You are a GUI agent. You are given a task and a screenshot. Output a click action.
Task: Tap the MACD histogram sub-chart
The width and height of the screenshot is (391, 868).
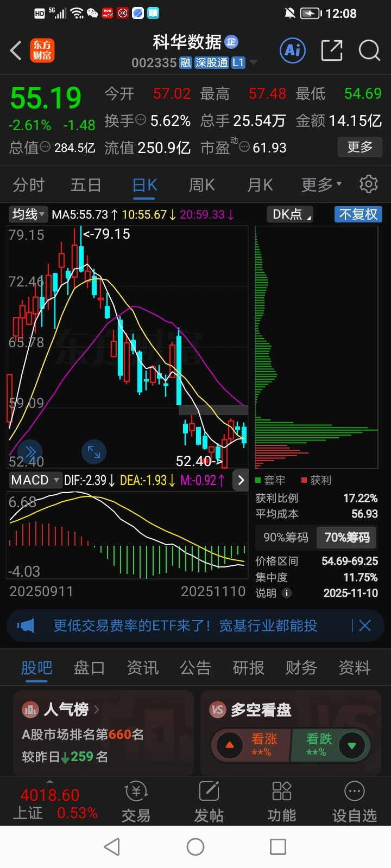pos(128,536)
